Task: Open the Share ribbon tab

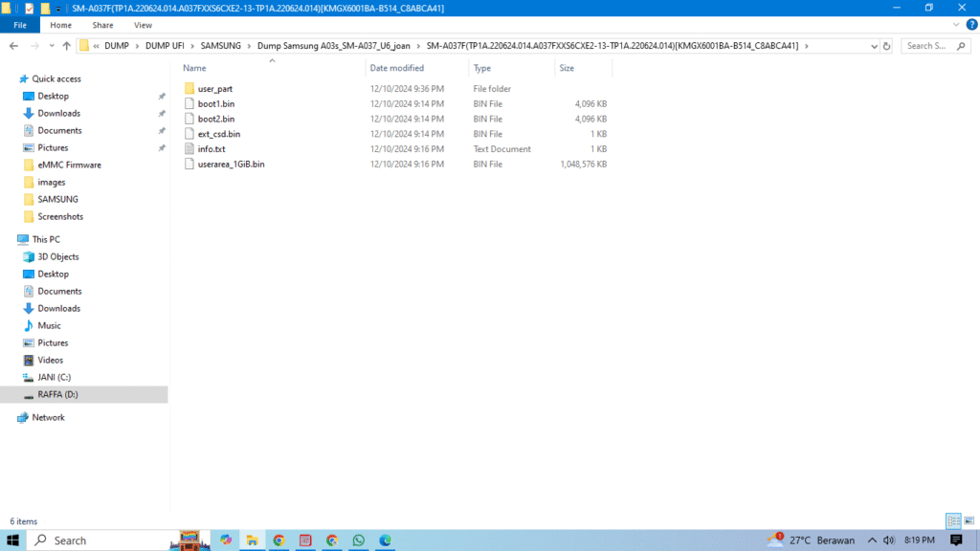Action: (102, 25)
